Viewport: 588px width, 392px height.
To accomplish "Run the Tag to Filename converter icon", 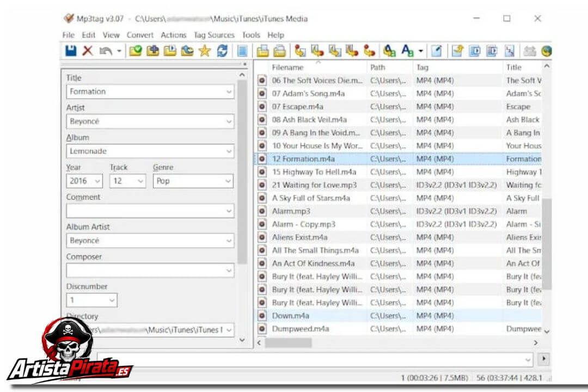I will (x=300, y=51).
